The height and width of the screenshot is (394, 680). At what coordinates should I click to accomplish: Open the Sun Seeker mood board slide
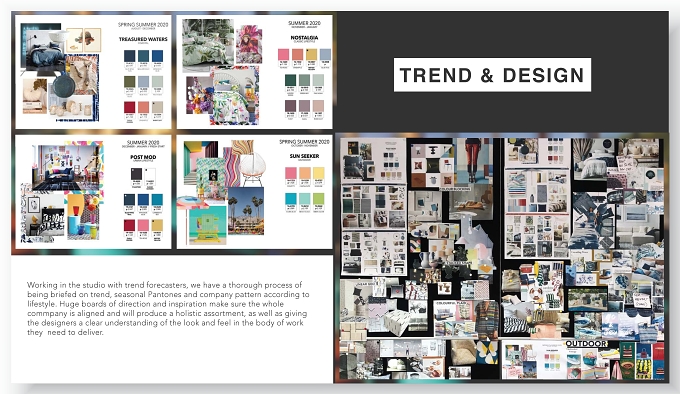(x=255, y=192)
